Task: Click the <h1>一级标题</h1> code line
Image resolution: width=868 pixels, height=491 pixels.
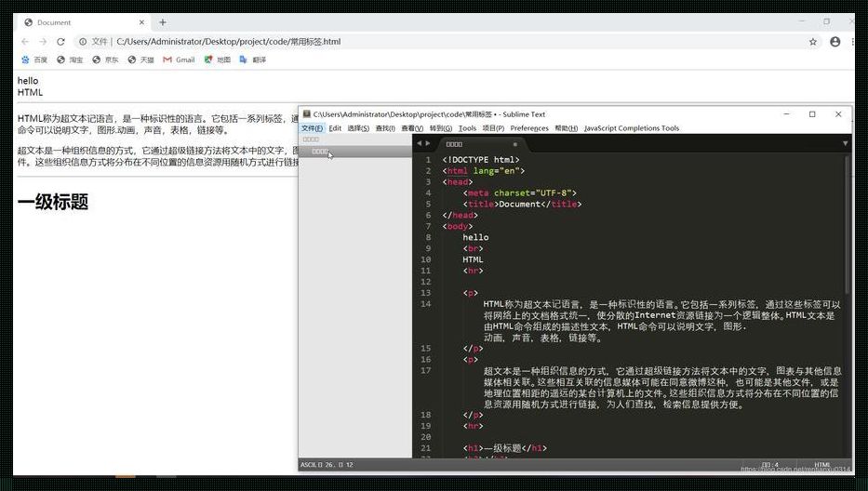Action: (x=504, y=448)
